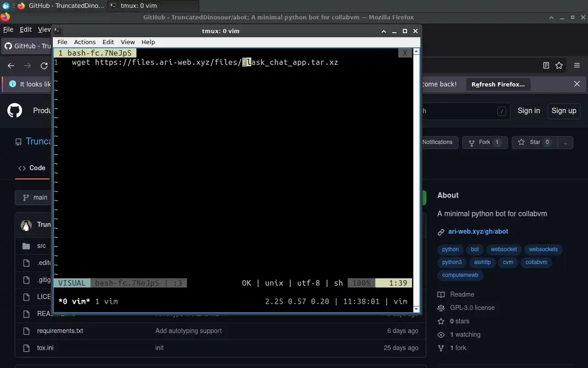Screen dimensions: 588x368
Task: Dismiss the Firefox notification bar
Action: 577,84
